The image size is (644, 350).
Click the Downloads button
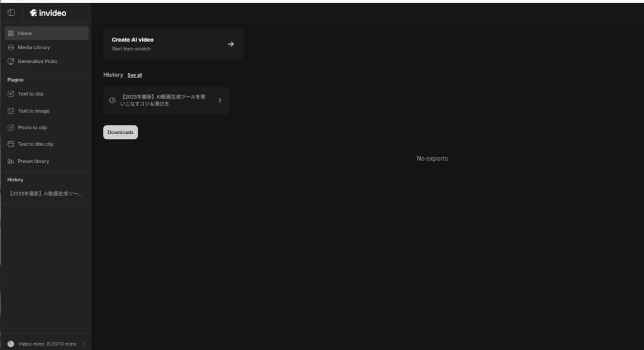pos(120,132)
